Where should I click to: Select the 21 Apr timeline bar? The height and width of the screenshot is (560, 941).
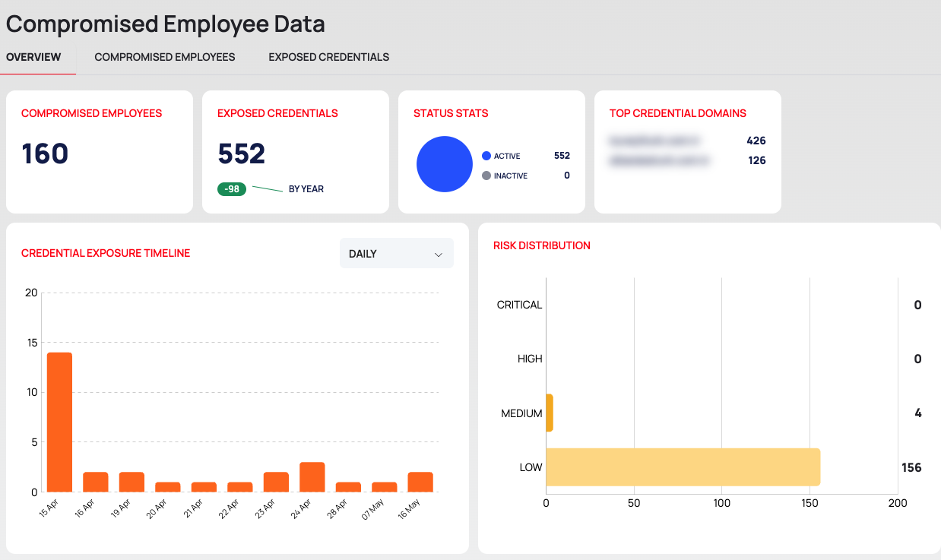coord(204,487)
